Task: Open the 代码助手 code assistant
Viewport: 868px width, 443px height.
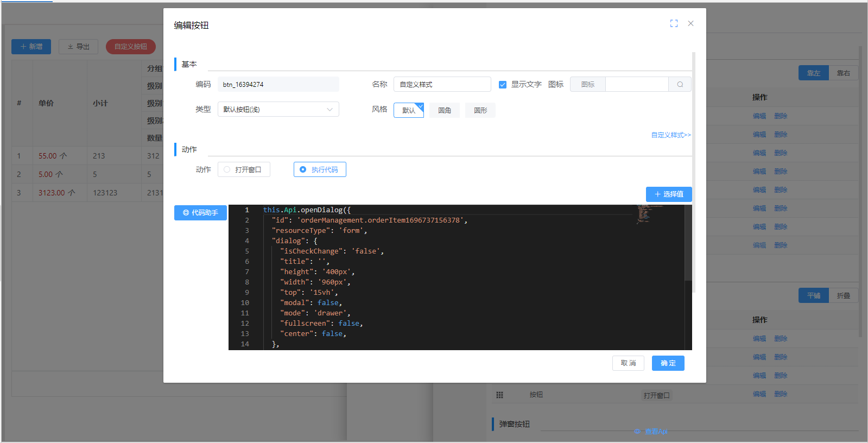Action: (200, 213)
